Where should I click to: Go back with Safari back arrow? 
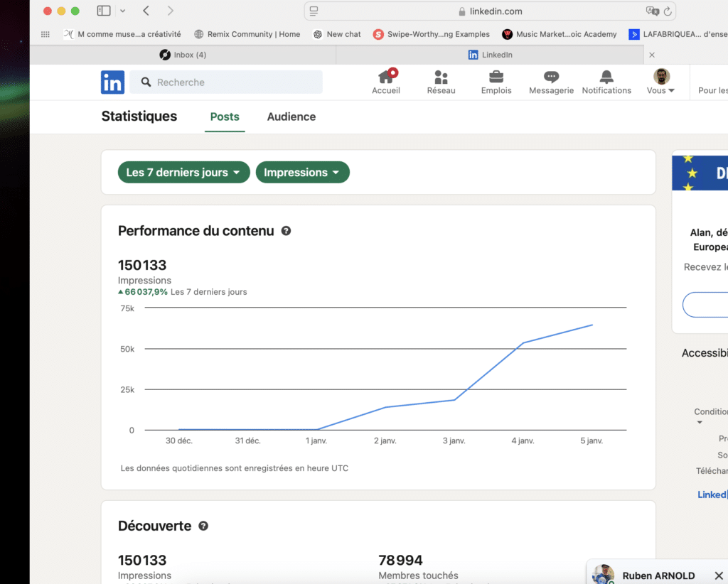click(146, 11)
